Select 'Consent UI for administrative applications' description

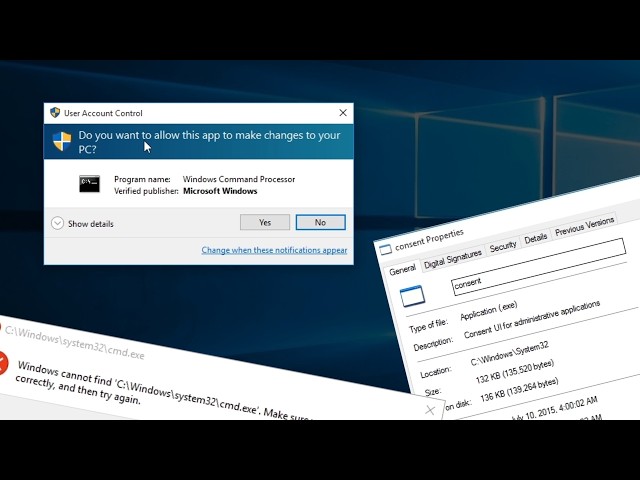pyautogui.click(x=532, y=320)
